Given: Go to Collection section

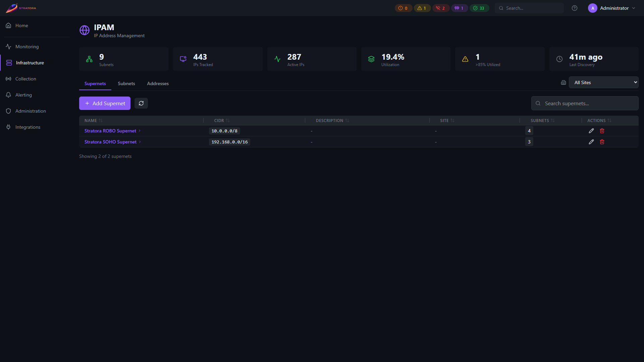Looking at the screenshot, I should pos(25,79).
